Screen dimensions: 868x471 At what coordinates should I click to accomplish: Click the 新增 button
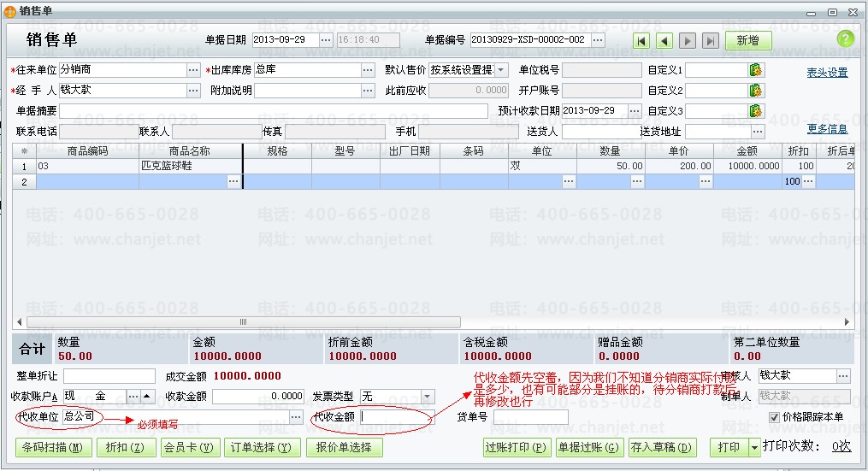tap(747, 40)
